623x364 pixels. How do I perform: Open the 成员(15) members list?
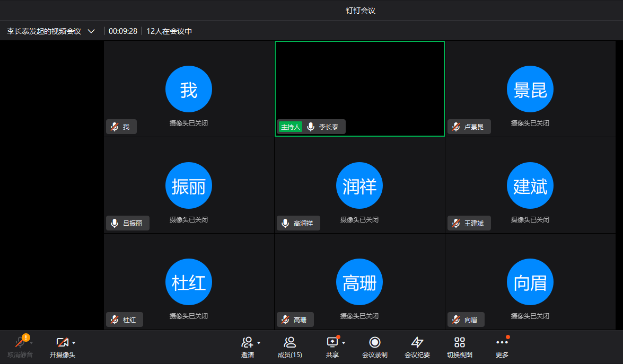(x=289, y=343)
